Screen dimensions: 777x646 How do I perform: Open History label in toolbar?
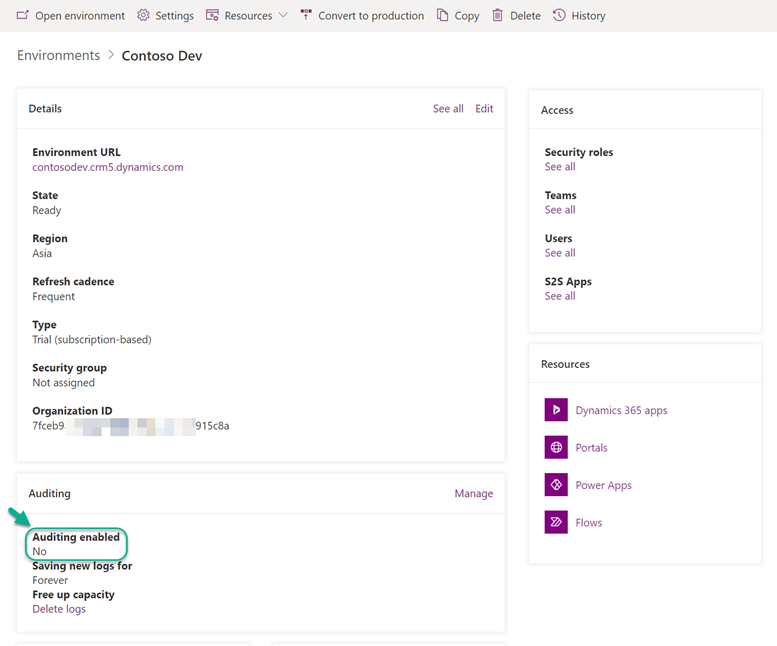588,16
